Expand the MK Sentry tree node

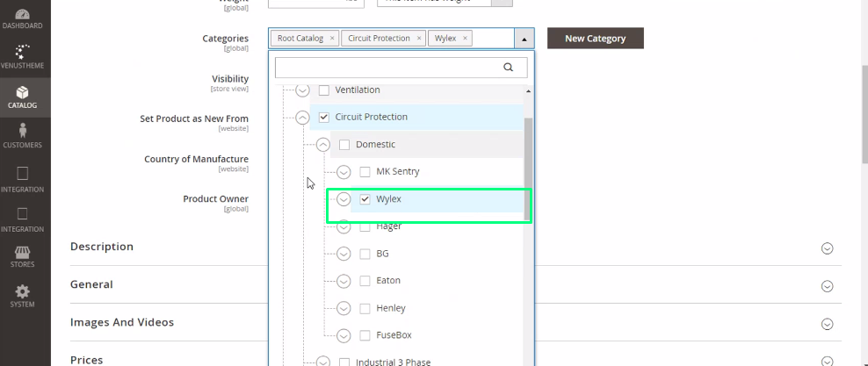pyautogui.click(x=344, y=172)
